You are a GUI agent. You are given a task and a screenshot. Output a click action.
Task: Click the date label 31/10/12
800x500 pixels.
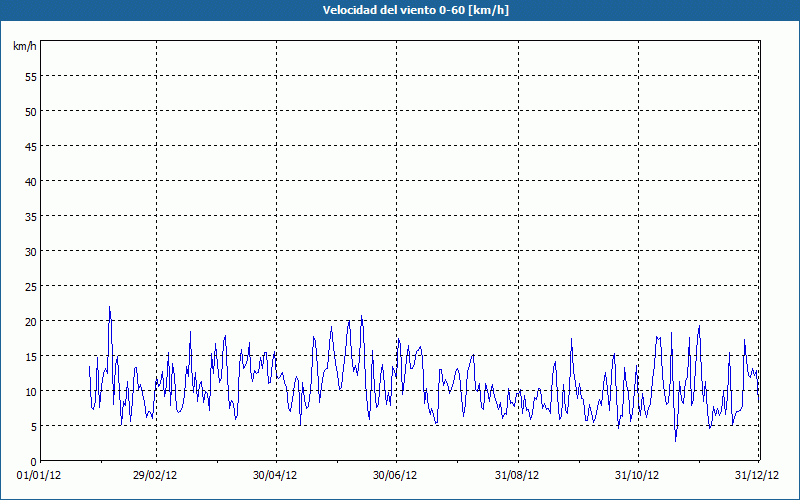pos(637,476)
